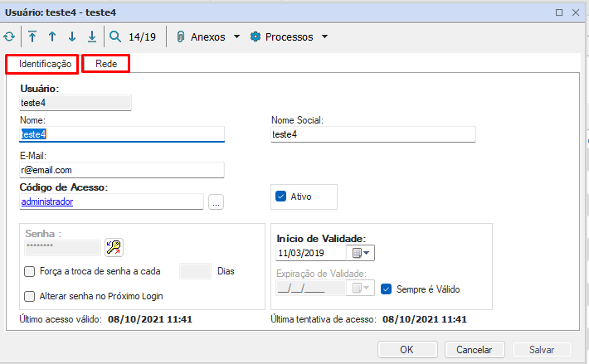Click the magnifier search icon
Image resolution: width=589 pixels, height=364 pixels.
coord(115,36)
